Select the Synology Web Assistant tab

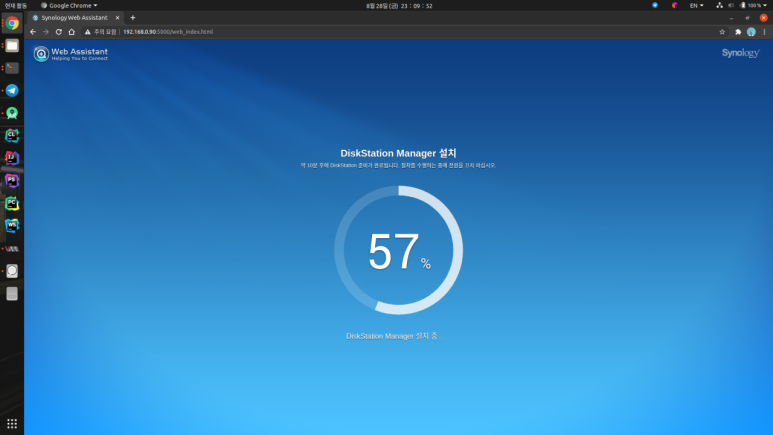(x=75, y=18)
